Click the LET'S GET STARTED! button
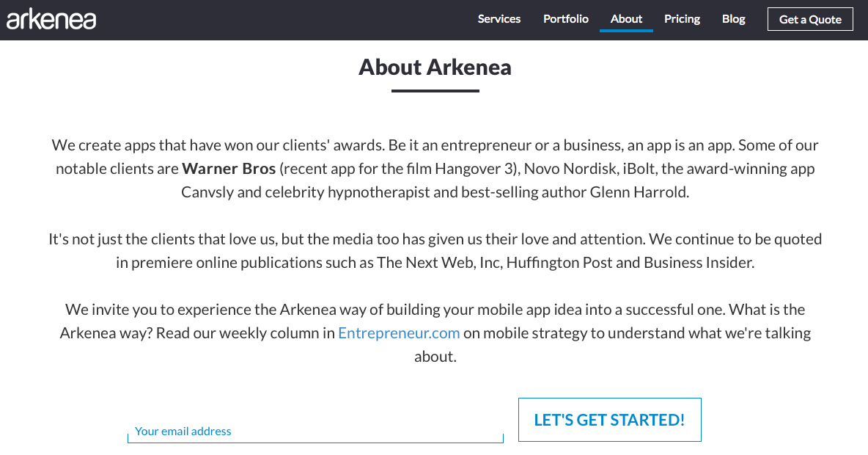This screenshot has height=455, width=868. tap(609, 420)
